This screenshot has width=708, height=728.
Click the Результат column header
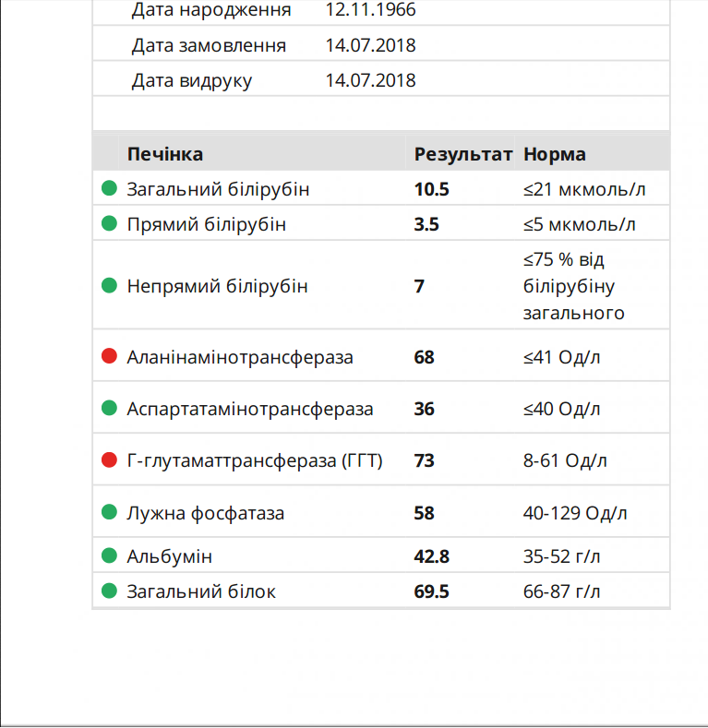click(462, 154)
